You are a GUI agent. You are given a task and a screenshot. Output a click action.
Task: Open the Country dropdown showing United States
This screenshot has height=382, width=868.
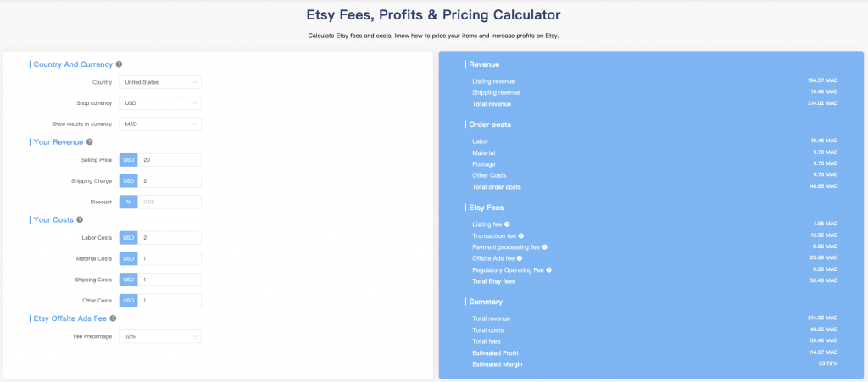(160, 82)
